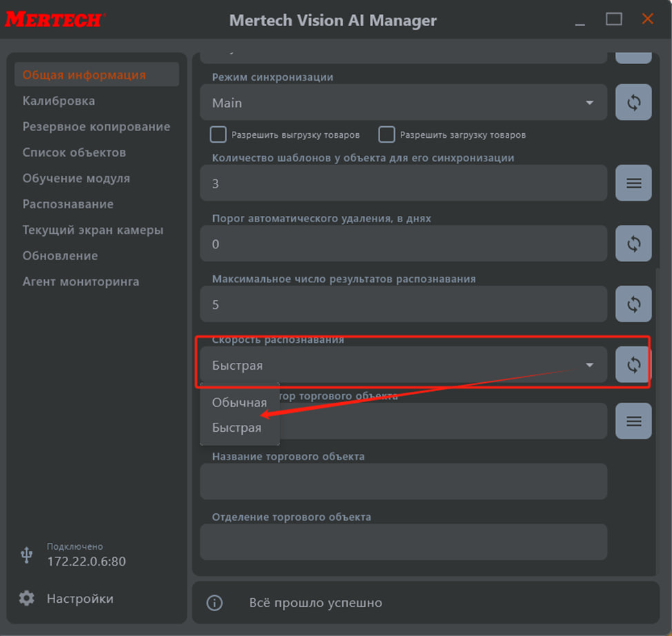Image resolution: width=672 pixels, height=636 pixels.
Task: Click refresh icon for maximum recognition results
Action: 633,304
